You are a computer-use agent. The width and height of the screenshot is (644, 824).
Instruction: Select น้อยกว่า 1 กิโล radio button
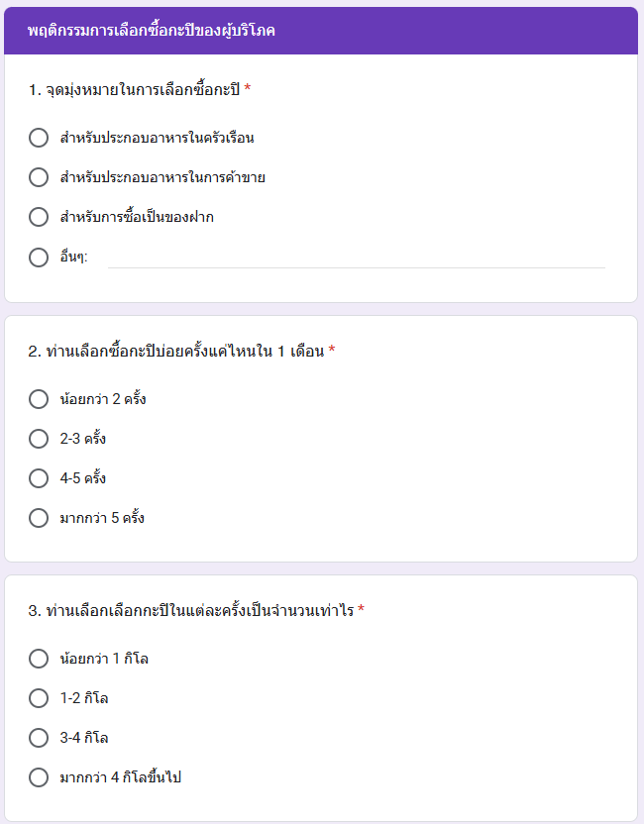coord(39,659)
